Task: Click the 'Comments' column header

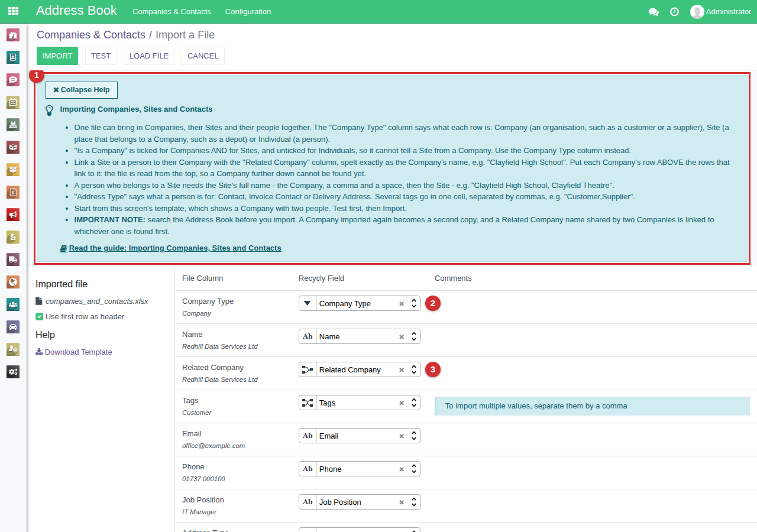Action: click(x=453, y=278)
